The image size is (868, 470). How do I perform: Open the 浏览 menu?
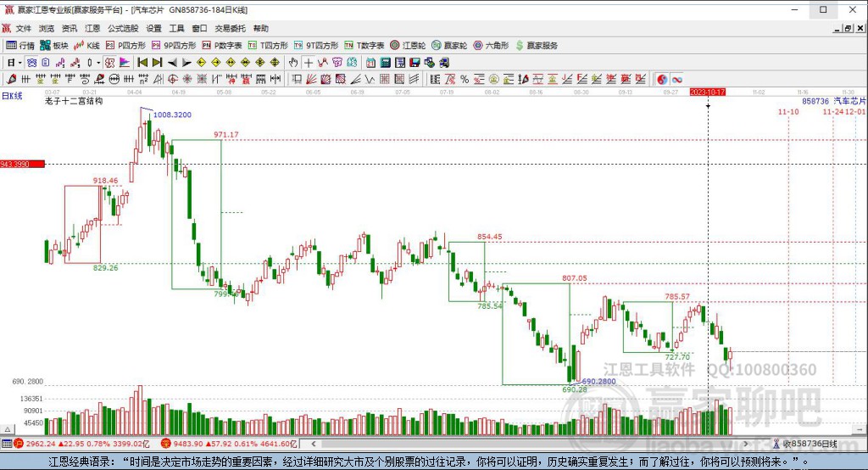[47, 28]
